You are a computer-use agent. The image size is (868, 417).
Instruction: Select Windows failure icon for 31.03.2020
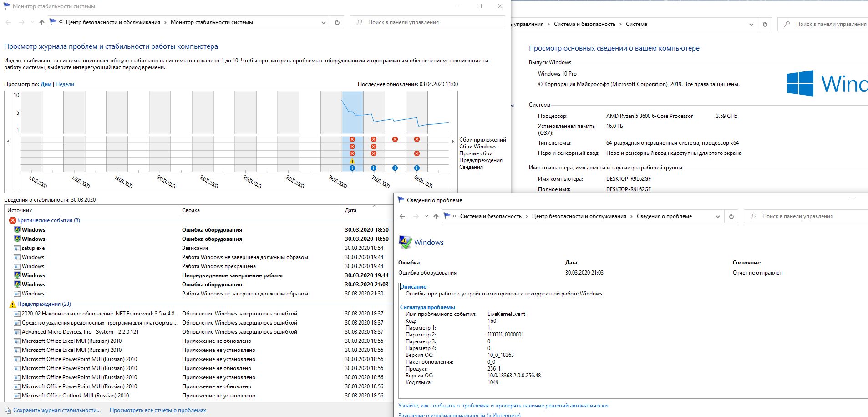click(x=374, y=147)
